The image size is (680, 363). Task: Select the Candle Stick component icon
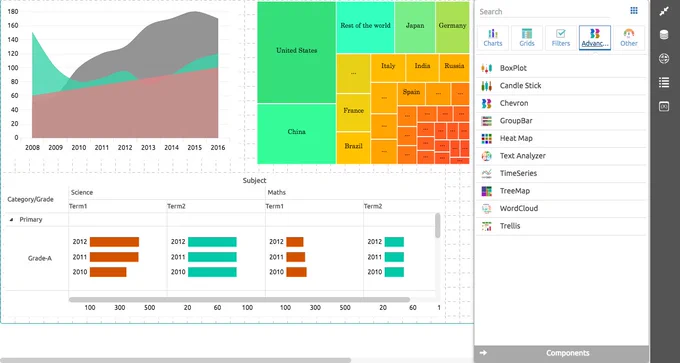487,86
